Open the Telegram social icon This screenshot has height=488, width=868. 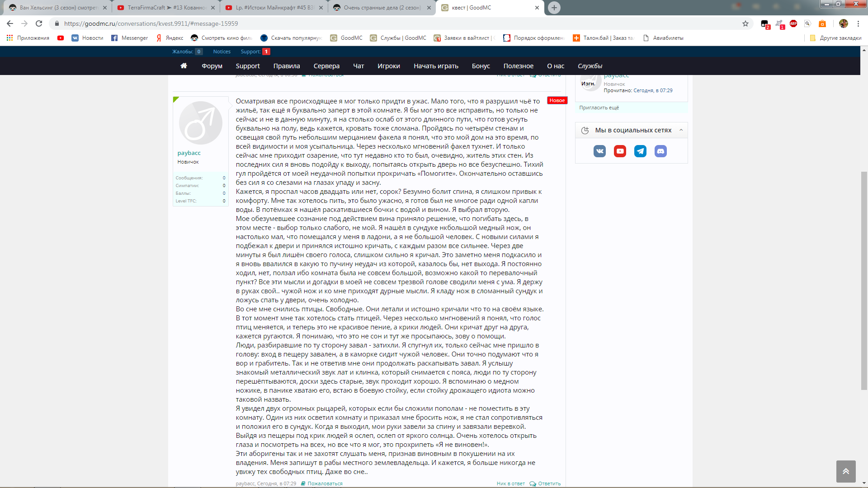[640, 151]
